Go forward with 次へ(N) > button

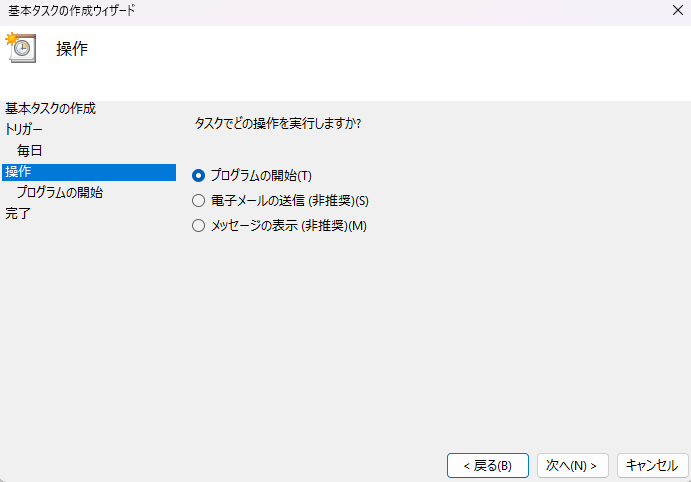572,465
